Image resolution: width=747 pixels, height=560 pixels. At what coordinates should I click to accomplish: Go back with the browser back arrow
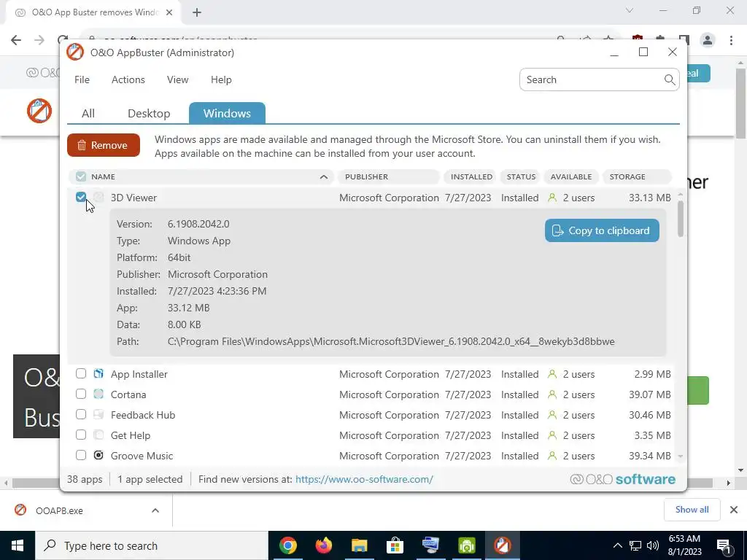16,40
